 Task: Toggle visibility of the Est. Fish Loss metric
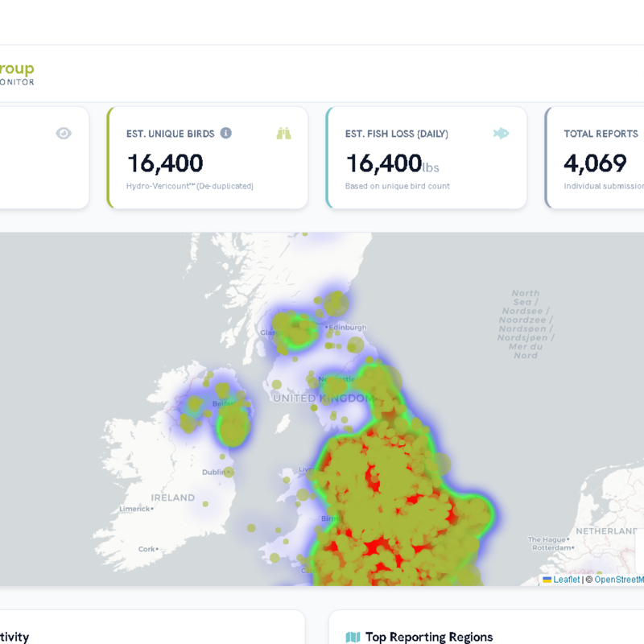(501, 133)
